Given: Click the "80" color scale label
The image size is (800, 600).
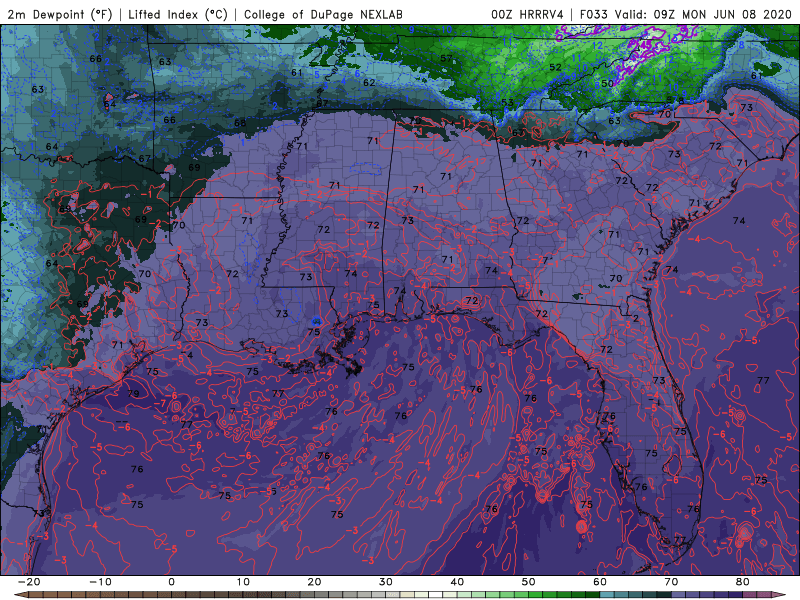Looking at the screenshot, I should (x=743, y=582).
